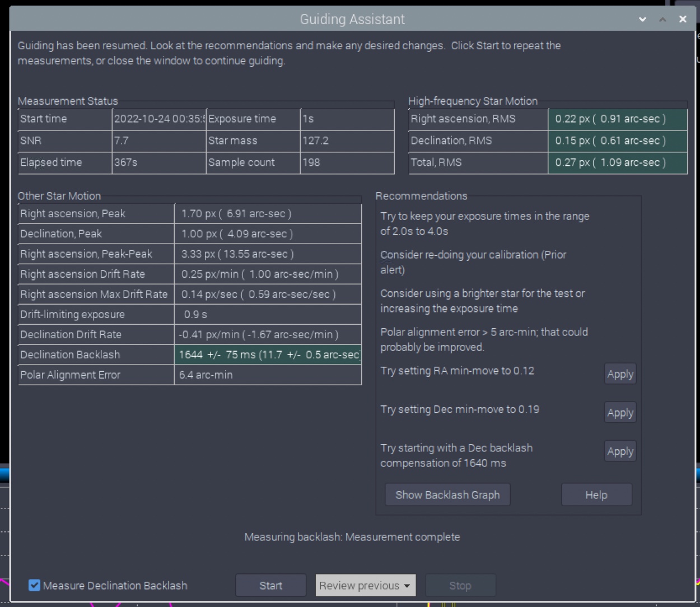Click the re-doing calibration recommendation text
Screen dimensions: 700x607
point(473,262)
